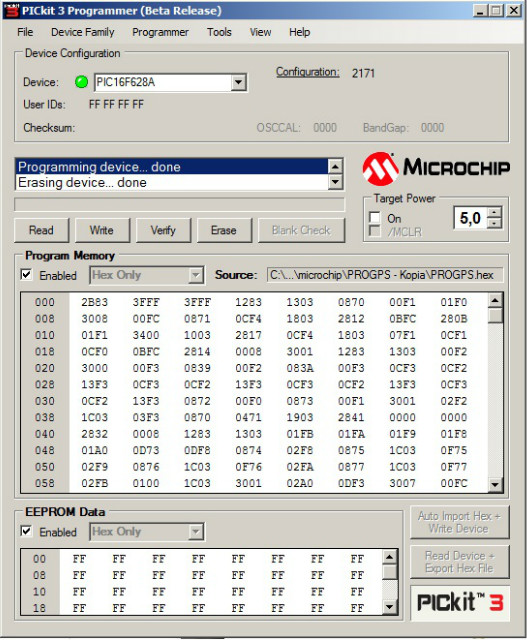Click the Verify button
This screenshot has height=640, width=527.
coord(163,230)
